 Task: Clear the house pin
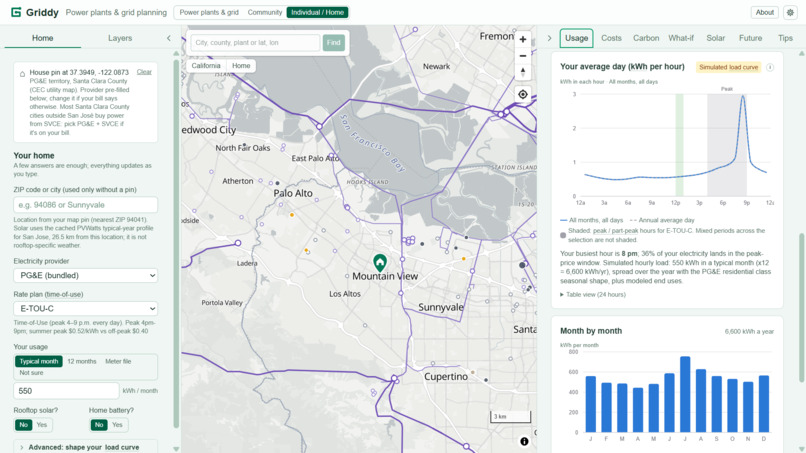tap(144, 72)
